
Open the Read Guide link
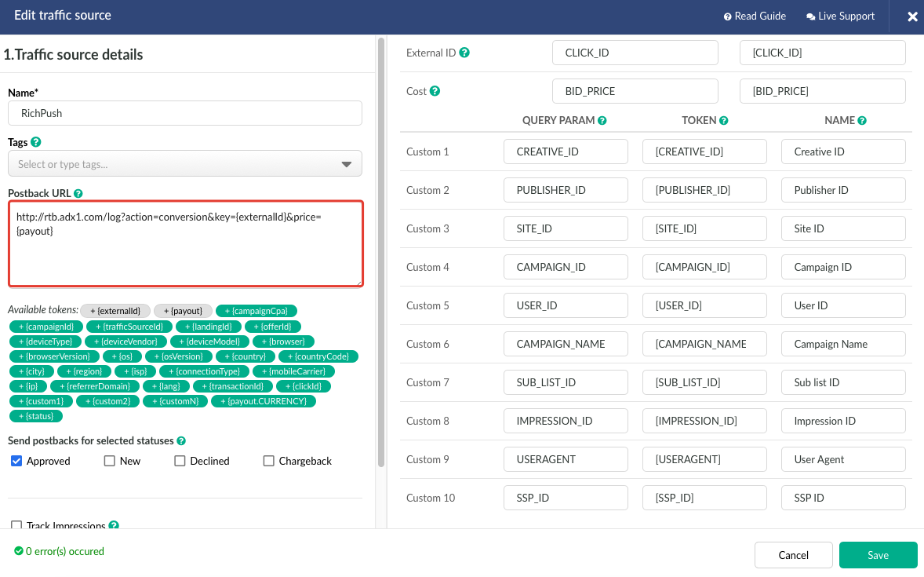pos(755,16)
